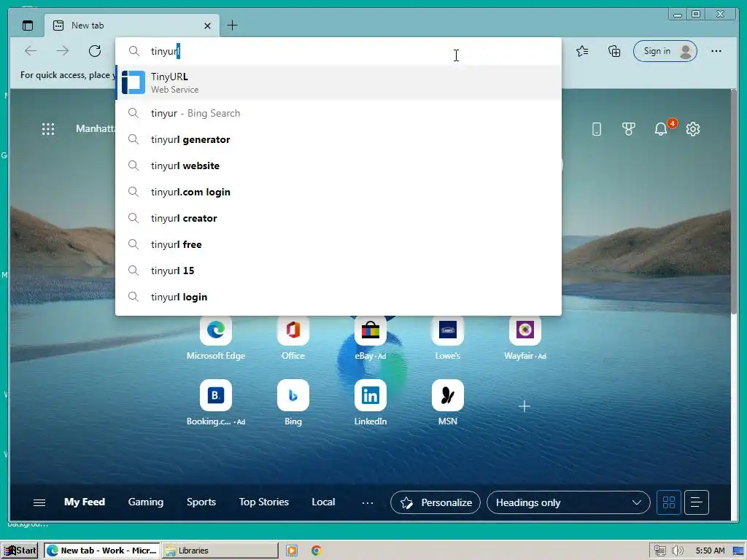
Task: Open the MSN quick link
Action: click(x=447, y=402)
